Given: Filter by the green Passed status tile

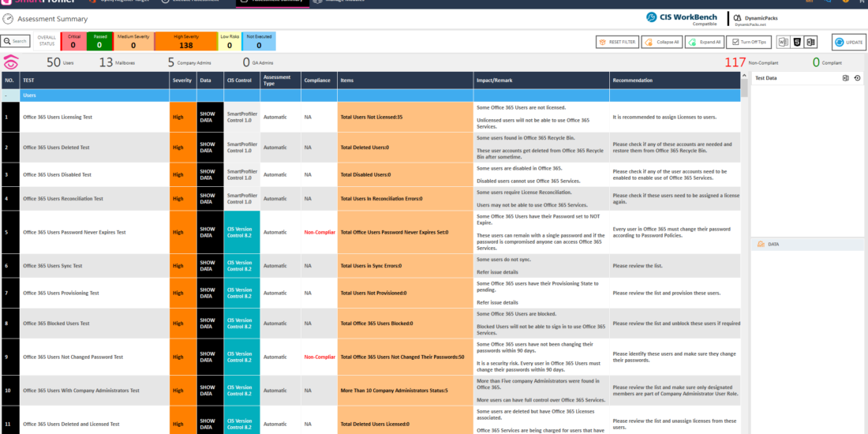Looking at the screenshot, I should point(100,42).
